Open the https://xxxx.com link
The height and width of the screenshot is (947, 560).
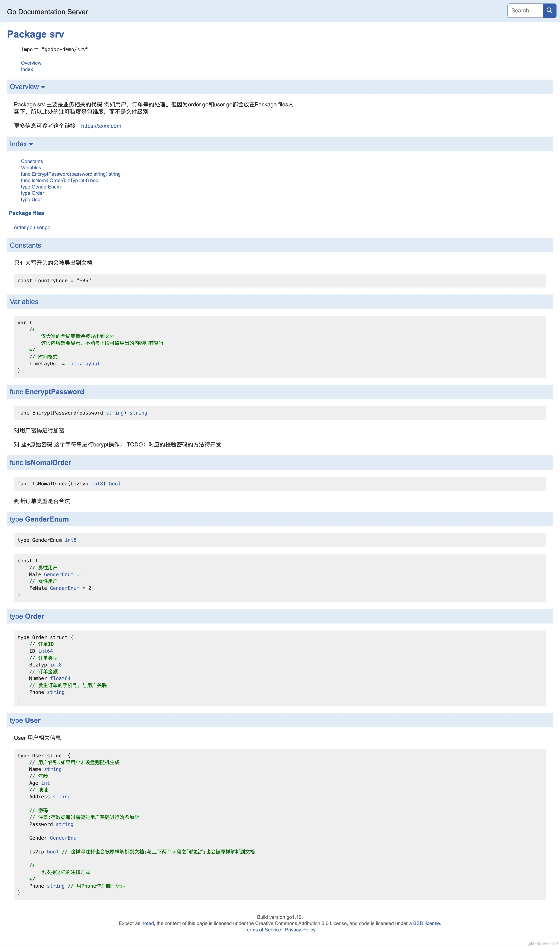pyautogui.click(x=101, y=126)
